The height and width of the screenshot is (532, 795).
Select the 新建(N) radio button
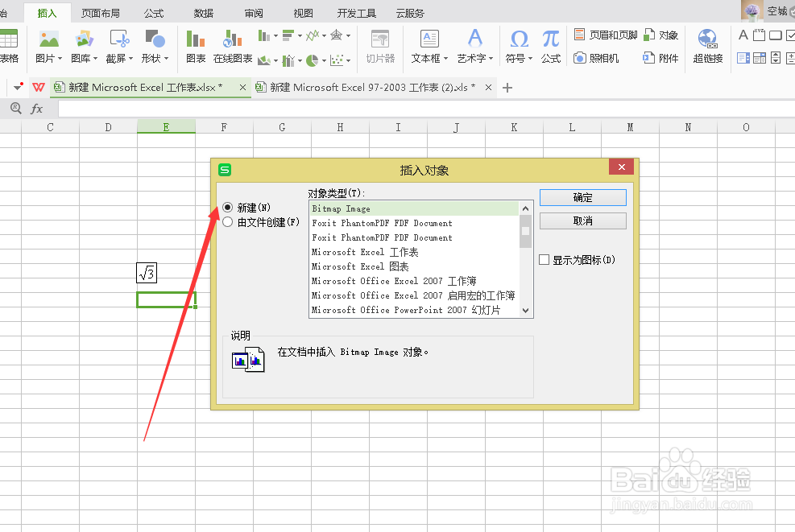click(x=228, y=207)
